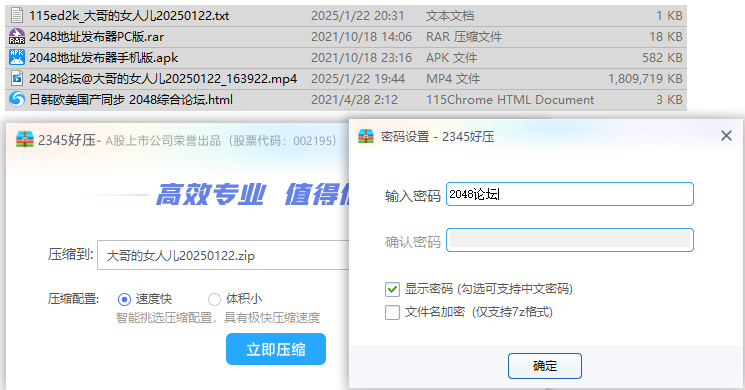Viewport: 745px width, 390px height.
Task: Select the 日韩欧美国产同步 html file row
Action: pos(346,99)
